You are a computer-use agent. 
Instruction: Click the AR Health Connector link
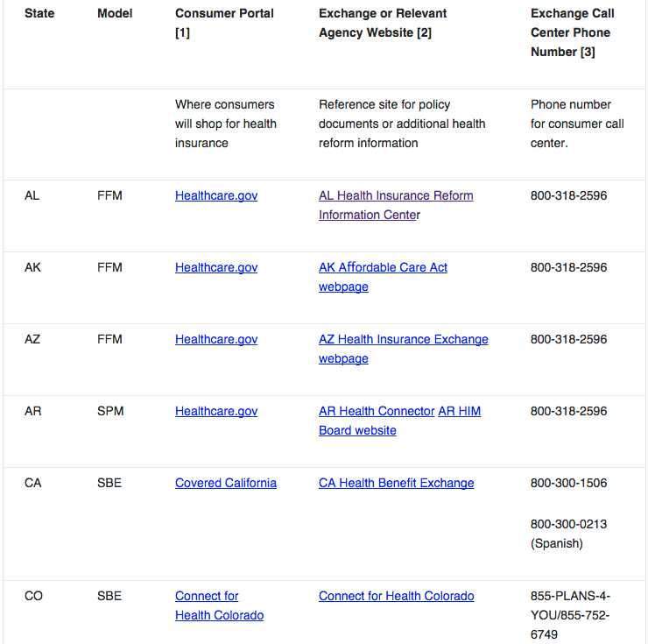377,411
